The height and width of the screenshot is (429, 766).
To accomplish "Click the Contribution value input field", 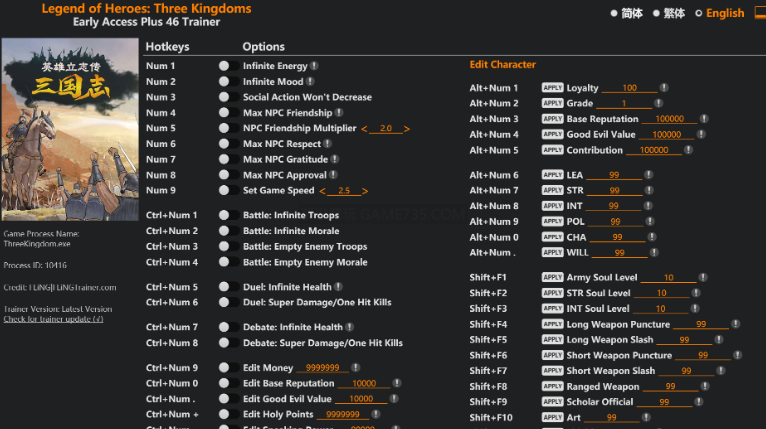I will 653,150.
